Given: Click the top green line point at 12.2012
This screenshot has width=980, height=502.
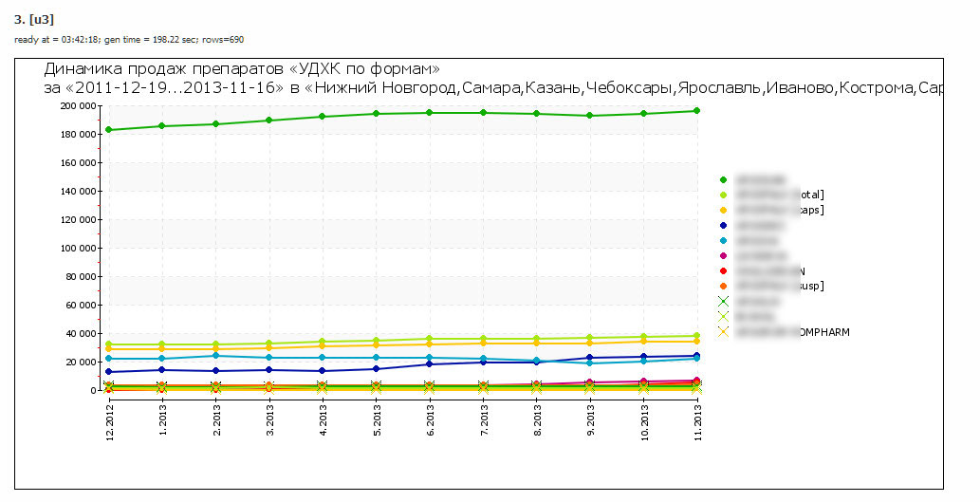Looking at the screenshot, I should tap(109, 130).
